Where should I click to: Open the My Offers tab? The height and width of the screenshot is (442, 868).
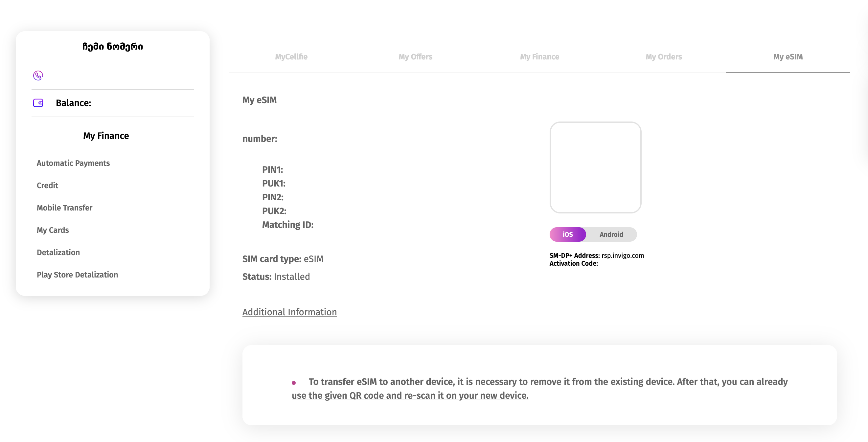[415, 57]
